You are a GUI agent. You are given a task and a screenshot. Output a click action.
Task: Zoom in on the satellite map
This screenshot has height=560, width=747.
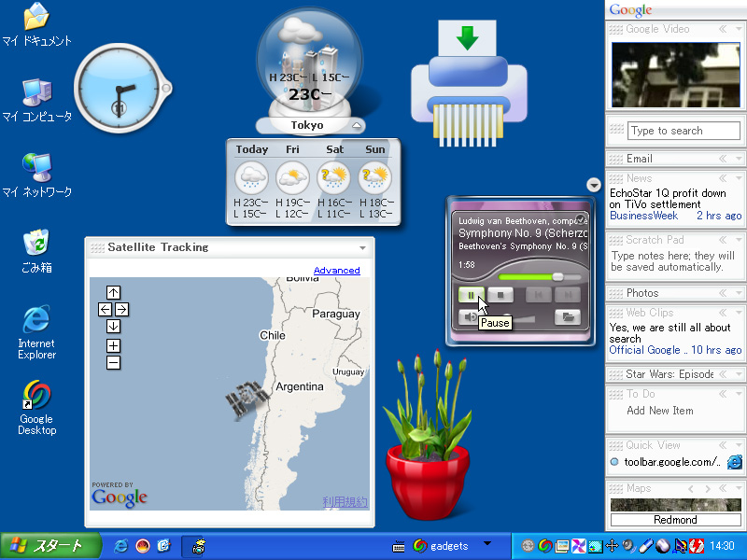pyautogui.click(x=113, y=345)
